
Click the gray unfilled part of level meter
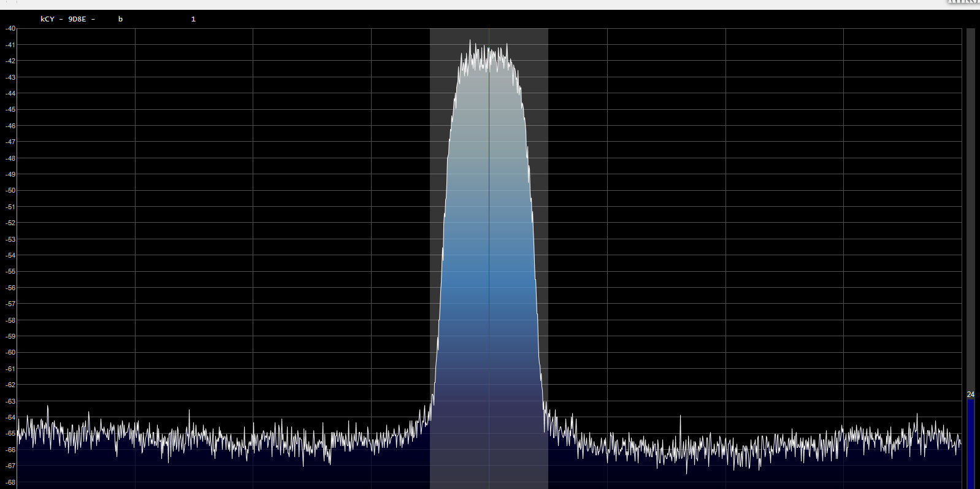[971, 209]
